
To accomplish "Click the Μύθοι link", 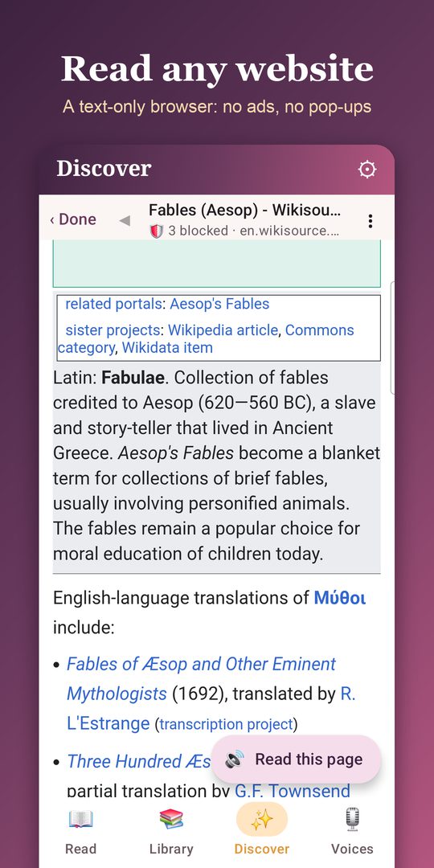I will 340,598.
